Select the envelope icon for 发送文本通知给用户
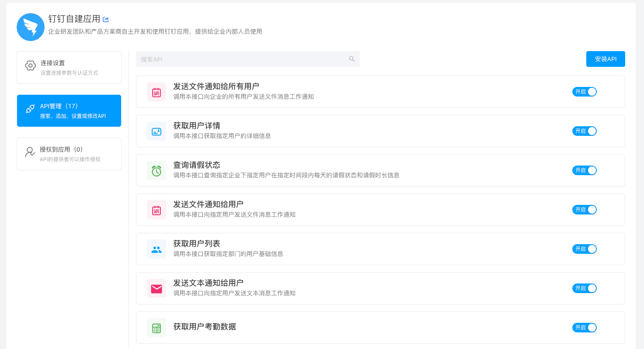 point(156,288)
